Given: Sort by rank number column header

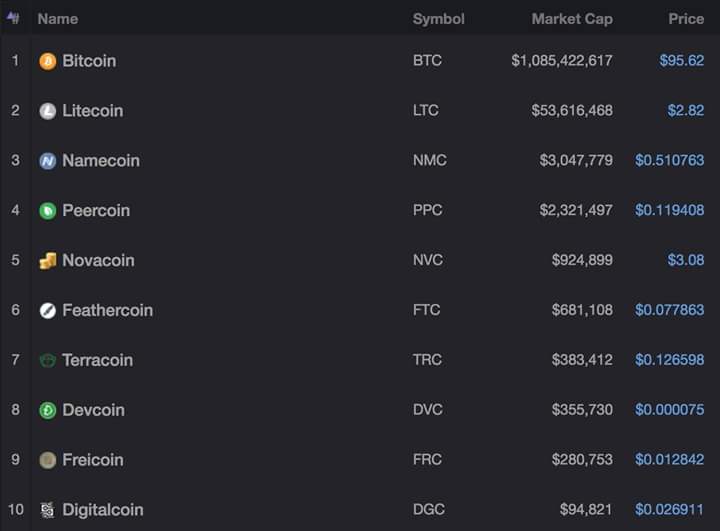Looking at the screenshot, I should [13, 18].
